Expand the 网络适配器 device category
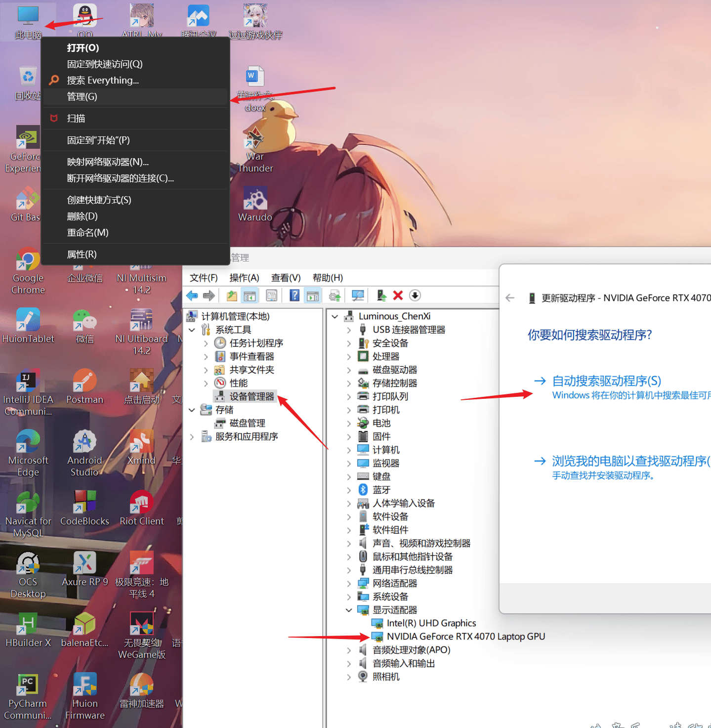This screenshot has height=728, width=711. click(349, 584)
